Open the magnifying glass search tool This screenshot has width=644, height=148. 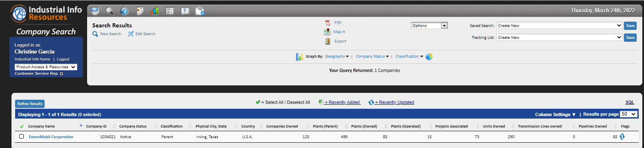coord(110,11)
